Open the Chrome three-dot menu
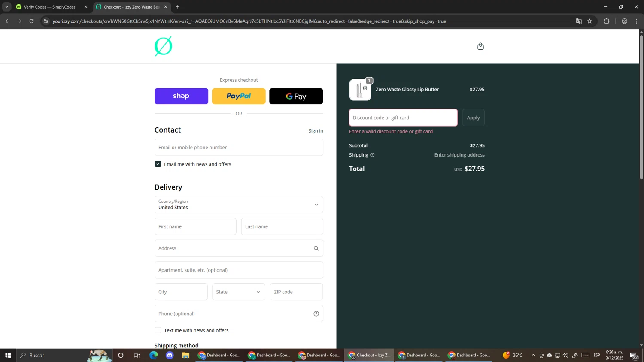 point(636,21)
